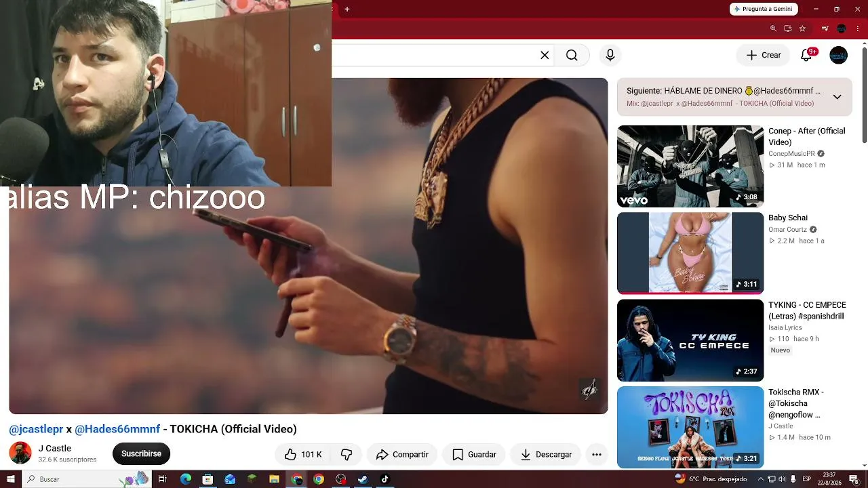This screenshot has width=868, height=488.
Task: Open the @Hades66mmnf link in title
Action: pyautogui.click(x=117, y=429)
